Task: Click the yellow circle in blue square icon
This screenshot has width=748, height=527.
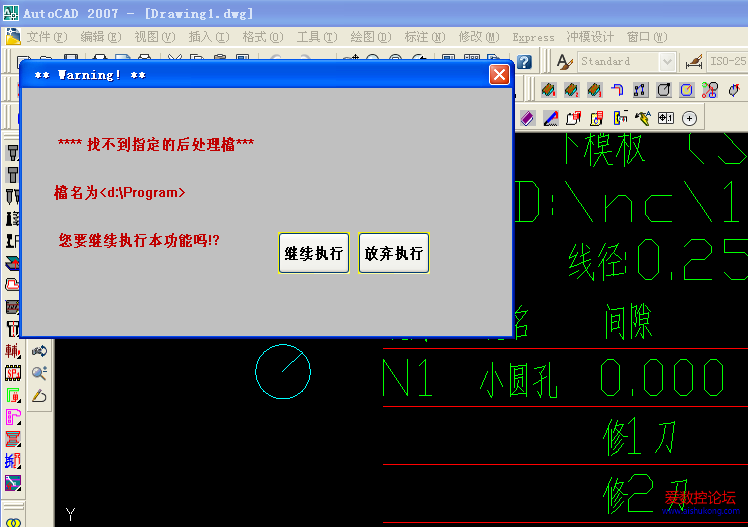Action: 686,90
